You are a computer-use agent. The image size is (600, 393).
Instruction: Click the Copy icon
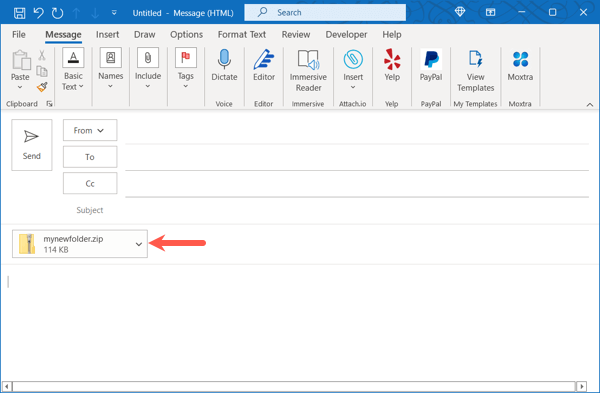coord(42,71)
